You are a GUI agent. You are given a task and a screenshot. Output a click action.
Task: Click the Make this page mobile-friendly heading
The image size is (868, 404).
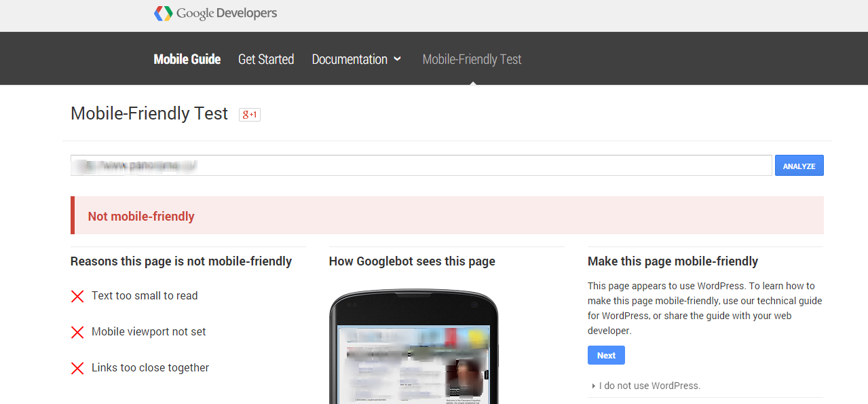[673, 261]
